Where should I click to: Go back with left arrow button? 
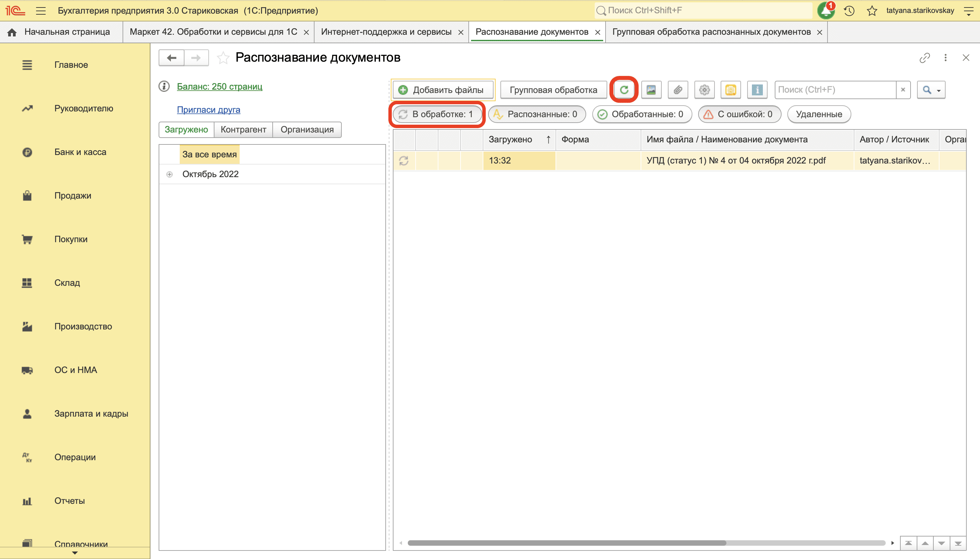(172, 58)
